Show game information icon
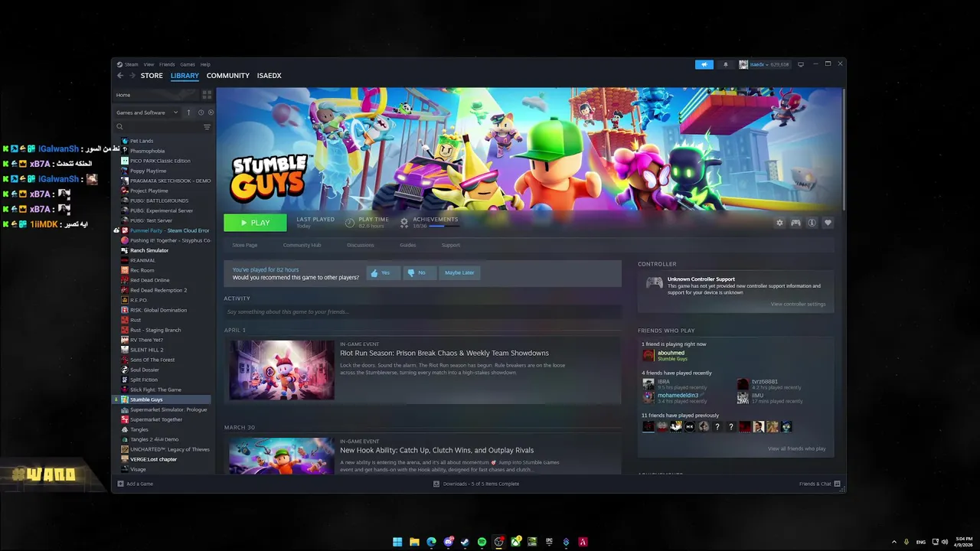The width and height of the screenshot is (980, 551). coord(812,223)
